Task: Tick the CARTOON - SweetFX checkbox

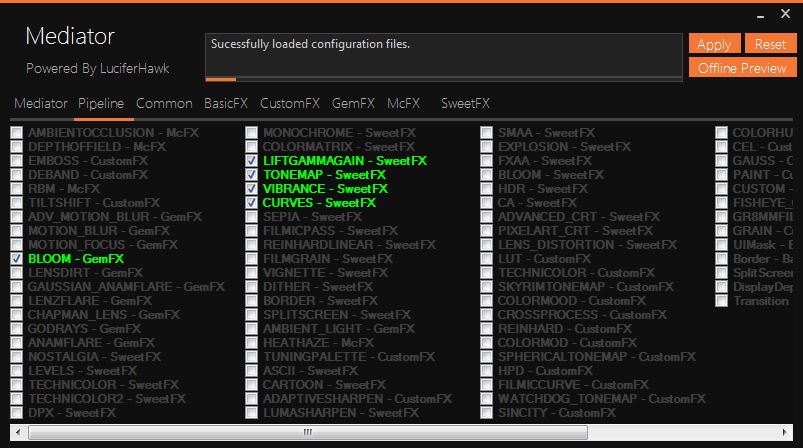Action: (251, 385)
